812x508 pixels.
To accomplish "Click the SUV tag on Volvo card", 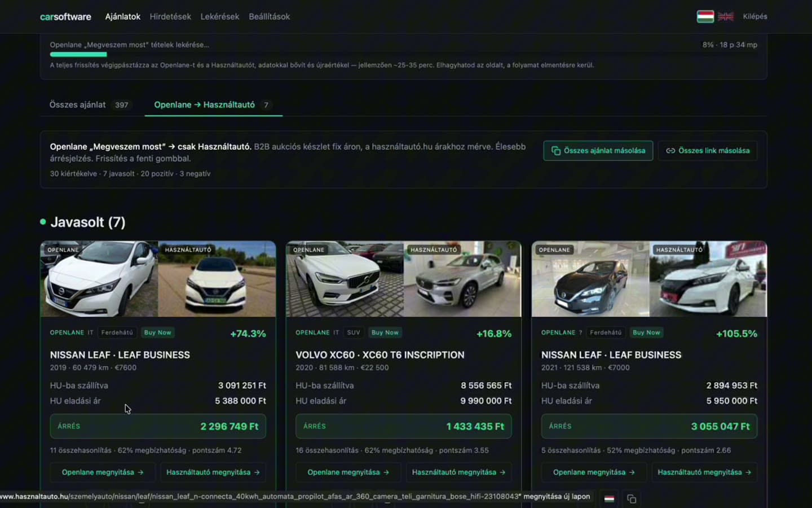I will 354,332.
